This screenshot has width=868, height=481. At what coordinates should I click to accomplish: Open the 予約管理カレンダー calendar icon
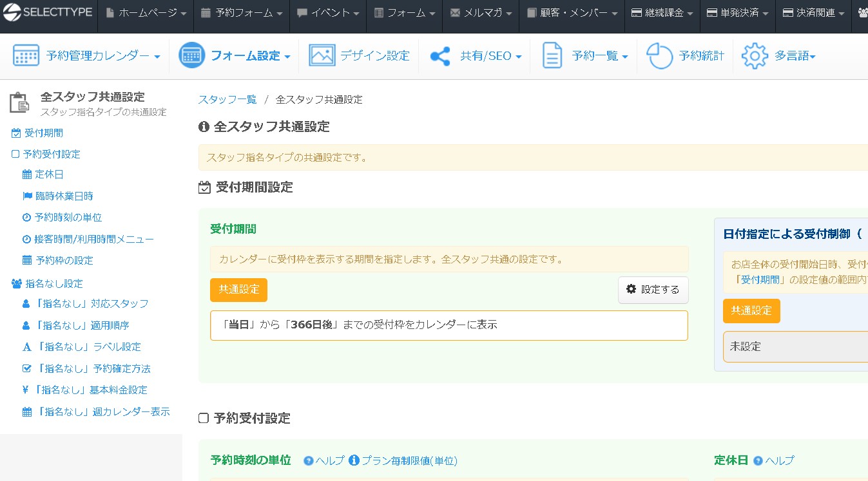pos(25,55)
